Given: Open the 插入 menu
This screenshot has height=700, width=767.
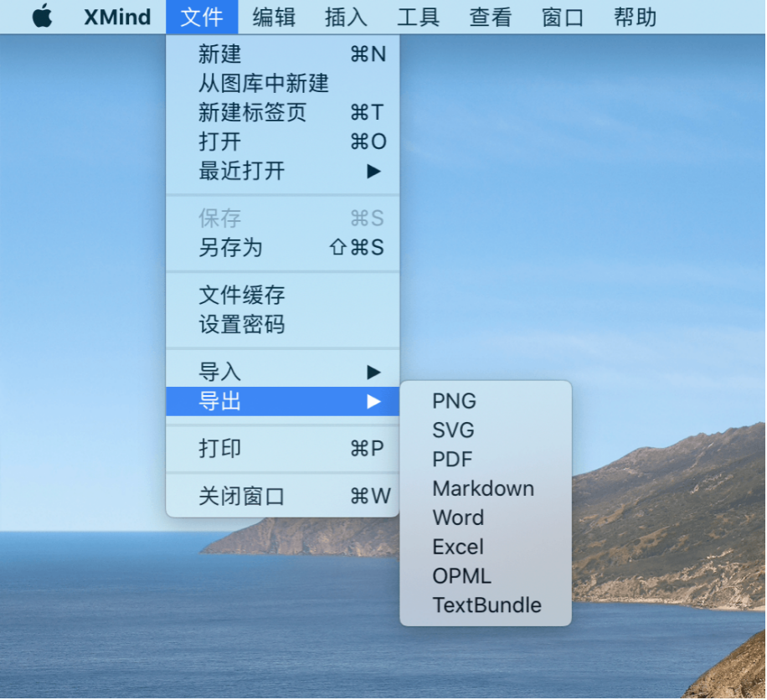Looking at the screenshot, I should tap(346, 17).
